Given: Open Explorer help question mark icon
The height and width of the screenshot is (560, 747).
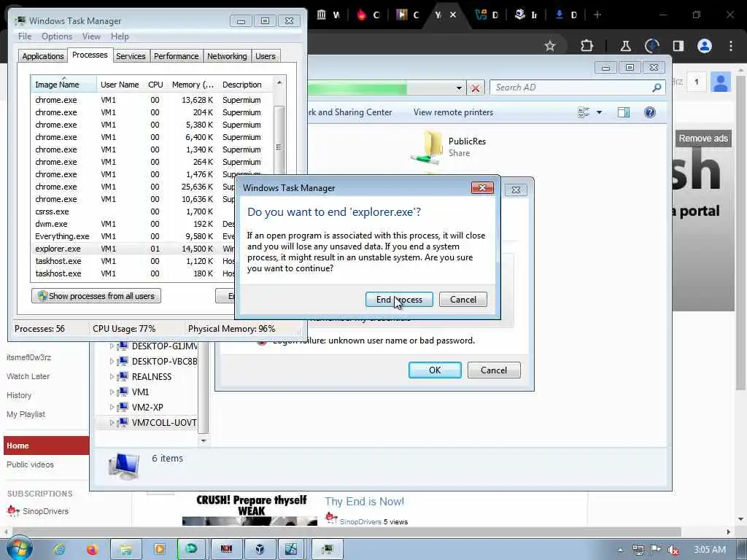Looking at the screenshot, I should point(649,112).
